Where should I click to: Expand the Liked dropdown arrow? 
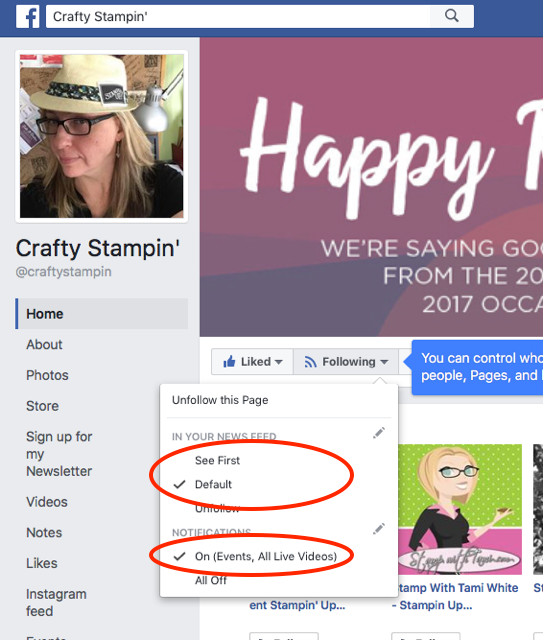point(278,362)
